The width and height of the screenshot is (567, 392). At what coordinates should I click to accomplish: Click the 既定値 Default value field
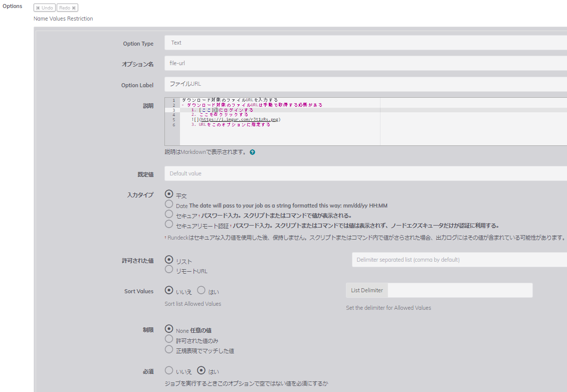[365, 173]
